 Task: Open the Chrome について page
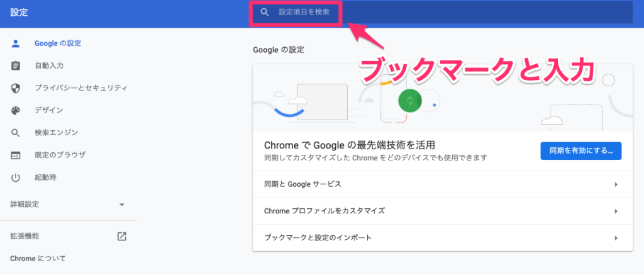(38, 259)
